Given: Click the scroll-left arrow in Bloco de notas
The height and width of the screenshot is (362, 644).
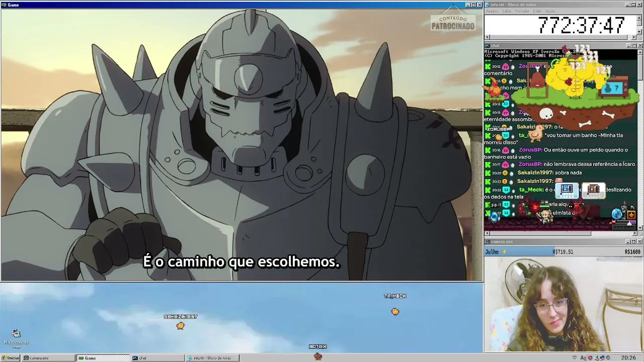Looking at the screenshot, I should click(x=487, y=37).
